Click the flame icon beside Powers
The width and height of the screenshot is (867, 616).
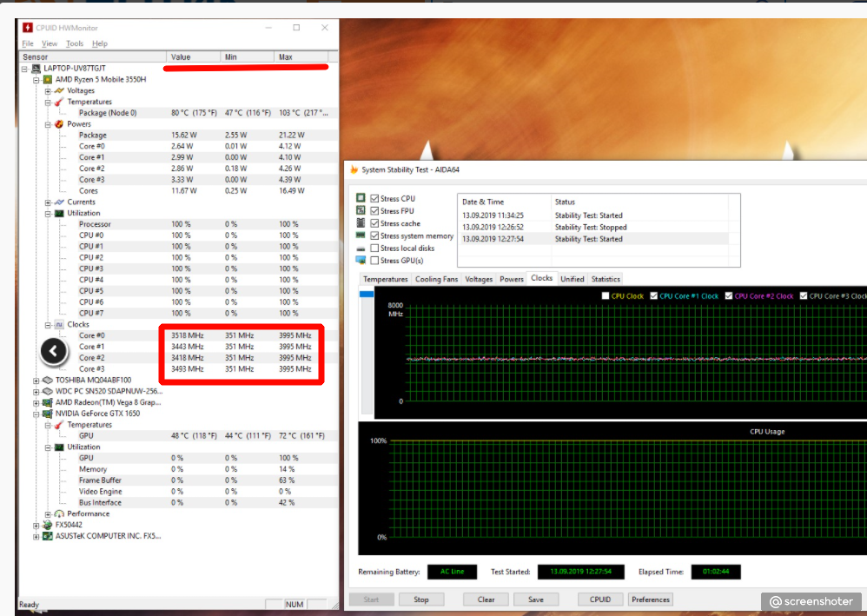click(59, 124)
